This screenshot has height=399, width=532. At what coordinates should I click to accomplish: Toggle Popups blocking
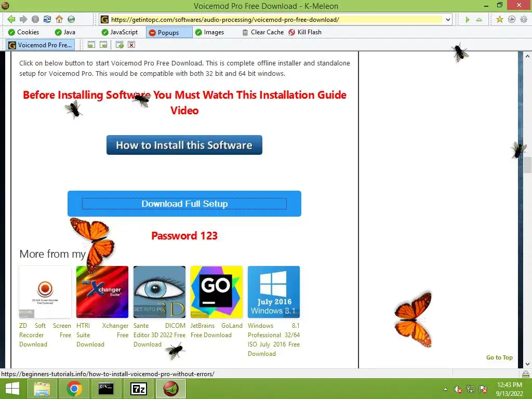169,33
